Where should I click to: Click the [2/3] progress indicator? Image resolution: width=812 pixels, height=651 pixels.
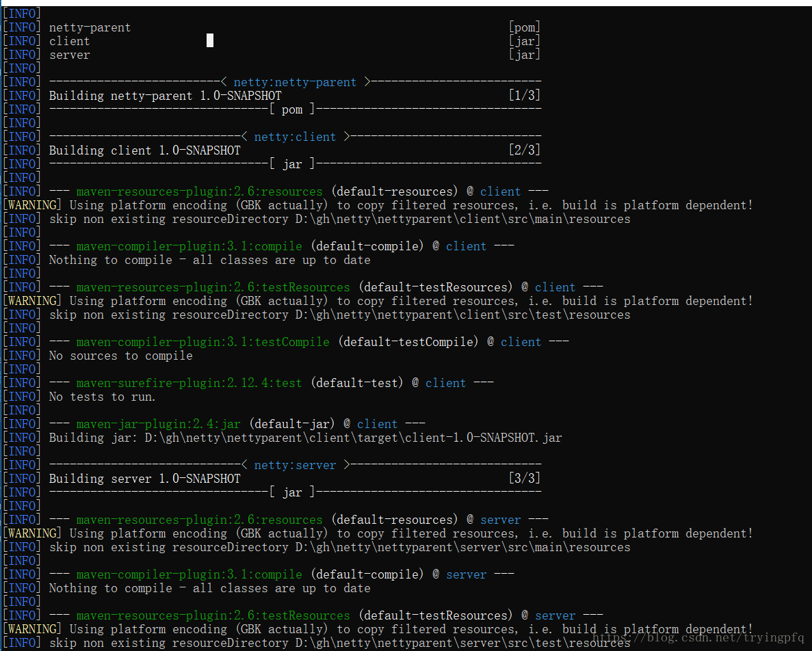(x=524, y=150)
